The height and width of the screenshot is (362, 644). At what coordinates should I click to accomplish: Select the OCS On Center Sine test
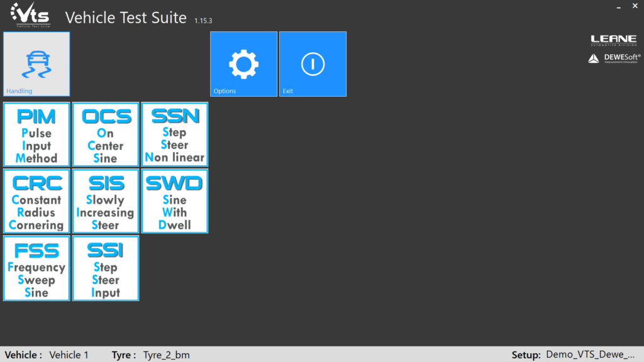[106, 134]
